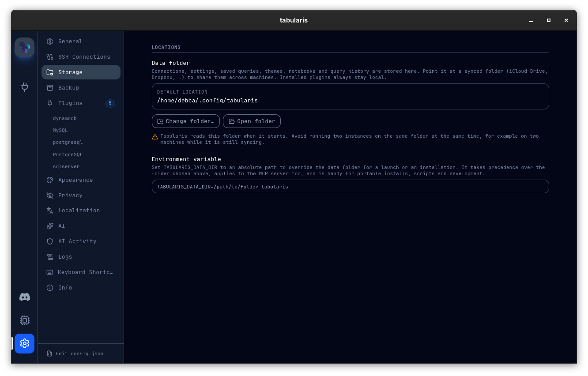The height and width of the screenshot is (376, 588).
Task: Click the General gear icon
Action: click(x=50, y=41)
